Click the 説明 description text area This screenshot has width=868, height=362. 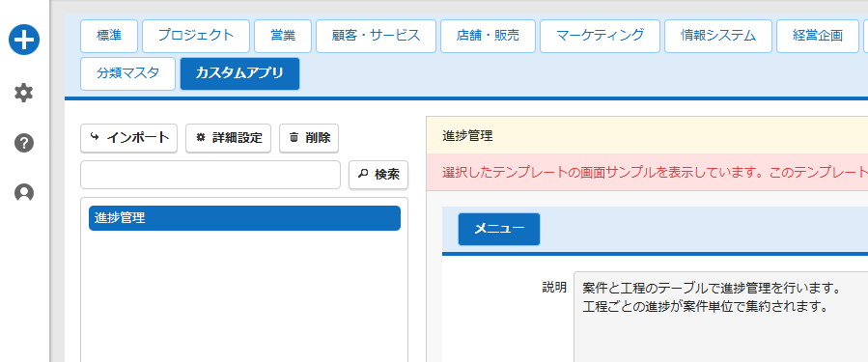pos(720,317)
